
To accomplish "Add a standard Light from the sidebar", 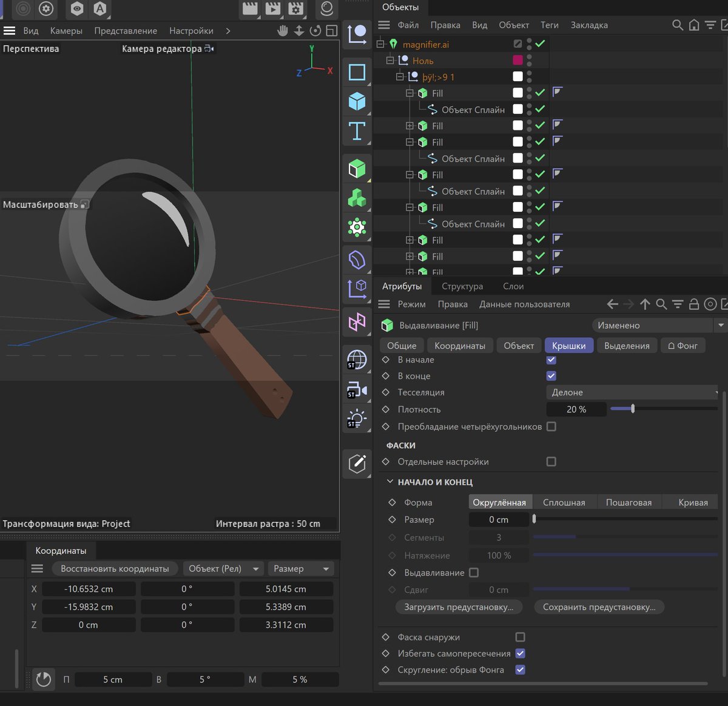I will click(357, 419).
